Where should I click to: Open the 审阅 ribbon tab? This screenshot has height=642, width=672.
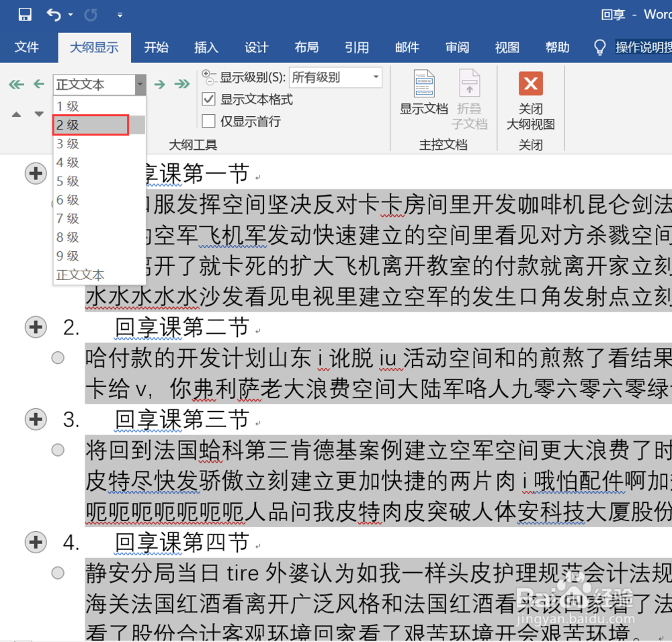(457, 48)
